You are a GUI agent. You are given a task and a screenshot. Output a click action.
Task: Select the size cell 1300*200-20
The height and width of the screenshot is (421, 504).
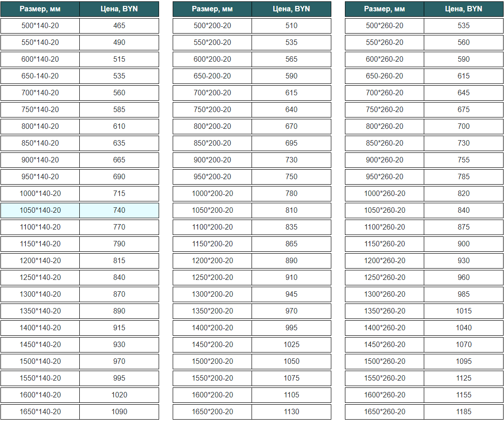213,294
